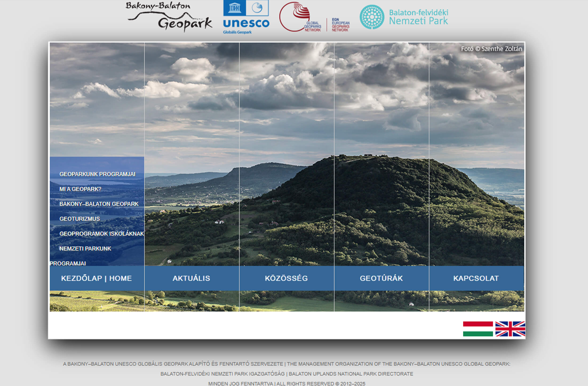
Task: Open the Bakony–Balaton Geopark submenu link
Action: click(99, 204)
